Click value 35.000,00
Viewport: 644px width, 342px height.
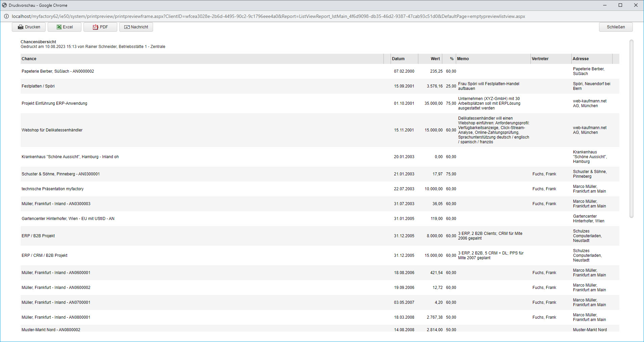pos(434,103)
